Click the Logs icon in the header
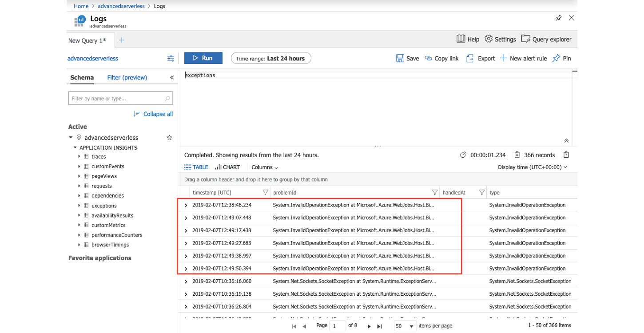 point(80,21)
